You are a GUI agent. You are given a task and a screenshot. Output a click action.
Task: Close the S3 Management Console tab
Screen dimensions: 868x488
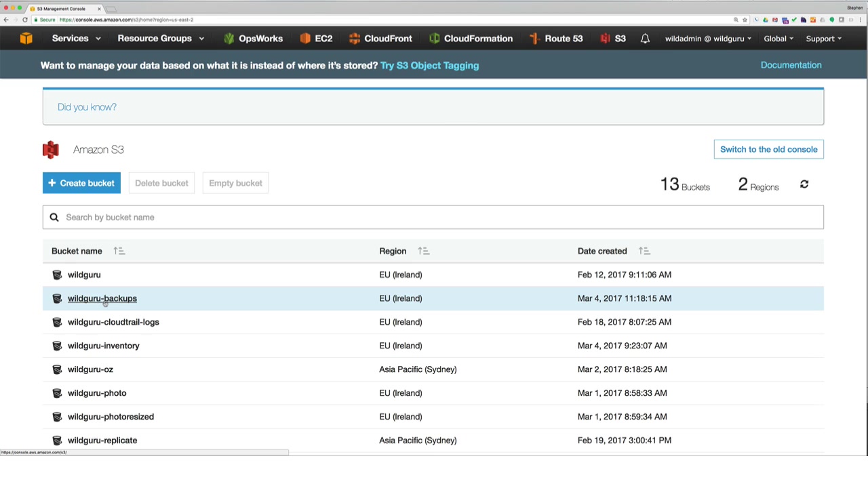[x=99, y=9]
